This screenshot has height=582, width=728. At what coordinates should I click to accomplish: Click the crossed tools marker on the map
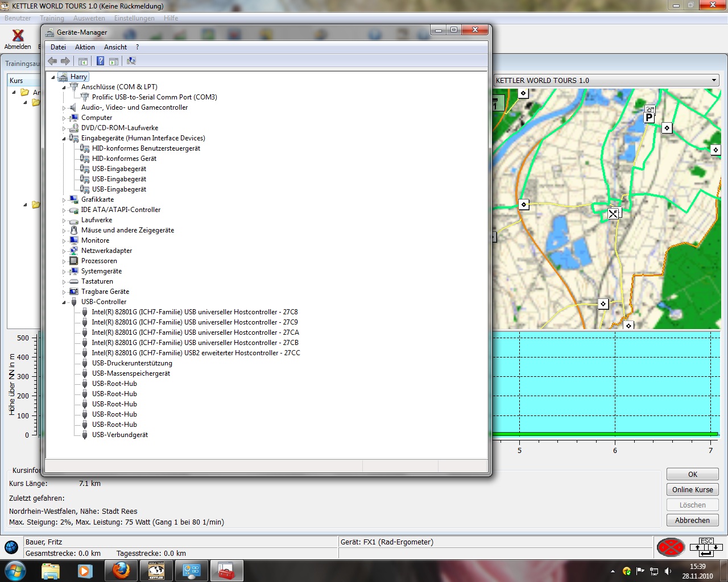(613, 214)
